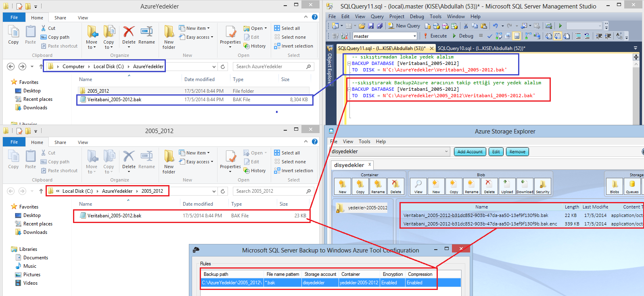This screenshot has width=644, height=296.
Task: Click Blob View magnifier icon
Action: pyautogui.click(x=418, y=186)
